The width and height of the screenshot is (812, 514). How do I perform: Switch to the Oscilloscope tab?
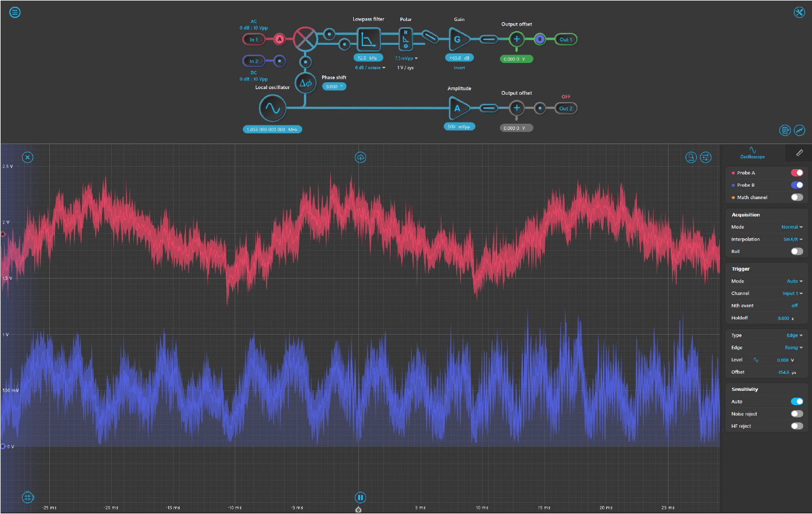click(752, 153)
